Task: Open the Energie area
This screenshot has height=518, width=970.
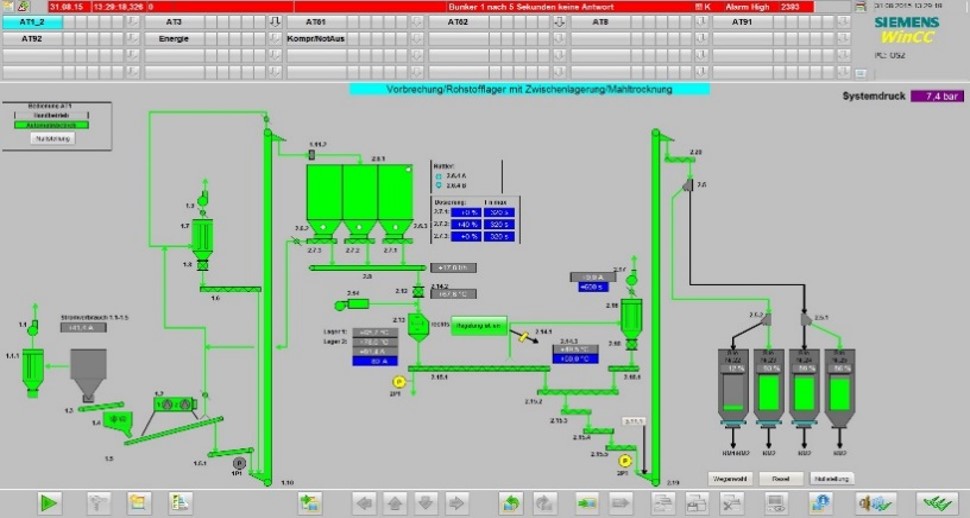Action: pyautogui.click(x=174, y=38)
